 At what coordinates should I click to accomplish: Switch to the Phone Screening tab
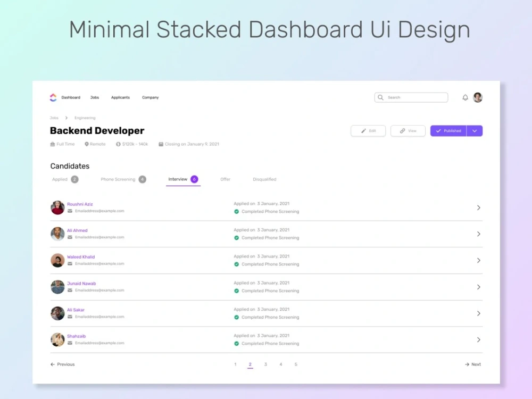click(x=123, y=179)
